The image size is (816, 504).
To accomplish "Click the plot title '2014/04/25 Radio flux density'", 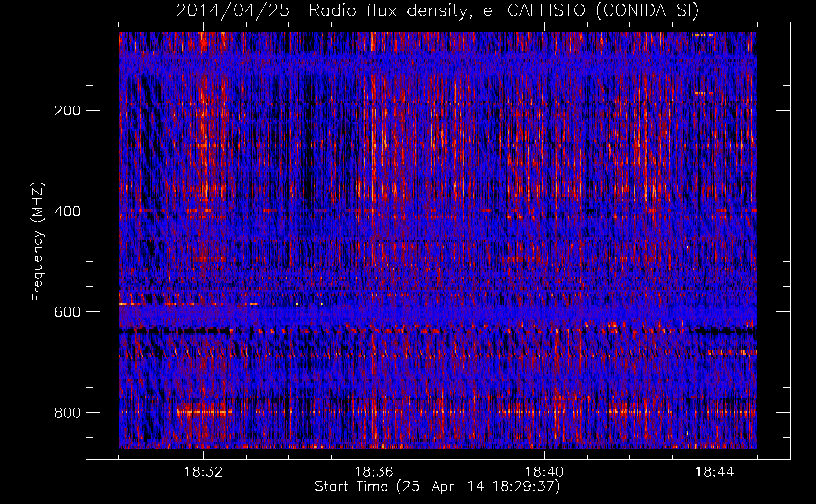I will coord(437,10).
